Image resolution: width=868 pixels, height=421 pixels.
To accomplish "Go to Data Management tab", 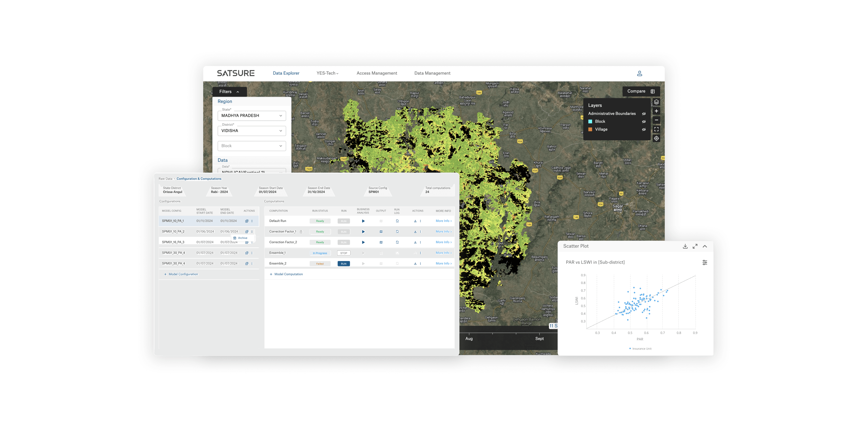I will pyautogui.click(x=432, y=73).
